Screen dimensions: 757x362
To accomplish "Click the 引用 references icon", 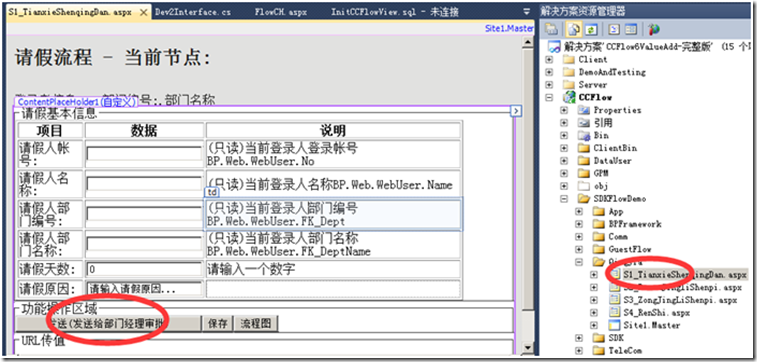I will click(x=584, y=123).
